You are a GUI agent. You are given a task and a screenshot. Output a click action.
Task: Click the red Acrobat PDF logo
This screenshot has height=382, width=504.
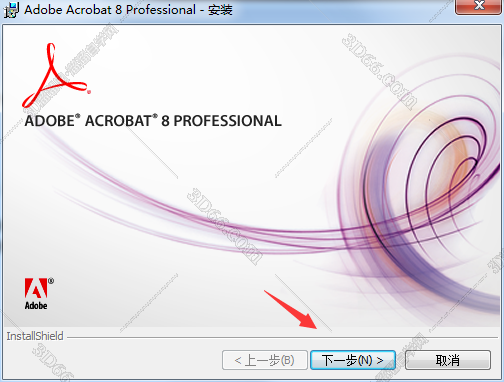coord(56,75)
